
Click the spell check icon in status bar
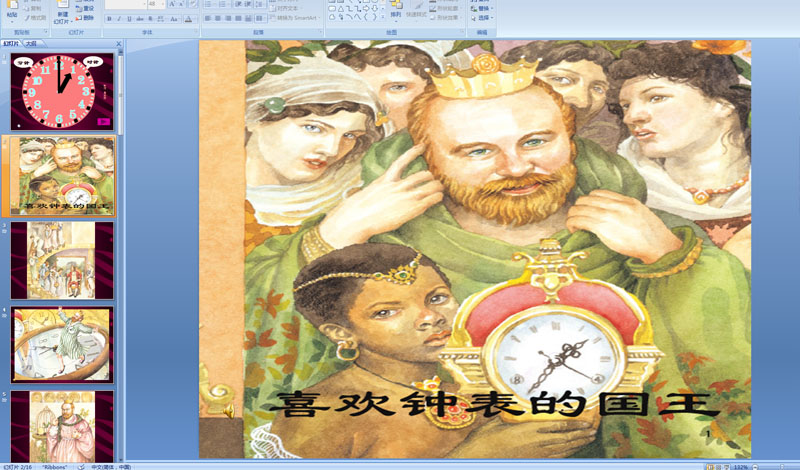(x=82, y=467)
